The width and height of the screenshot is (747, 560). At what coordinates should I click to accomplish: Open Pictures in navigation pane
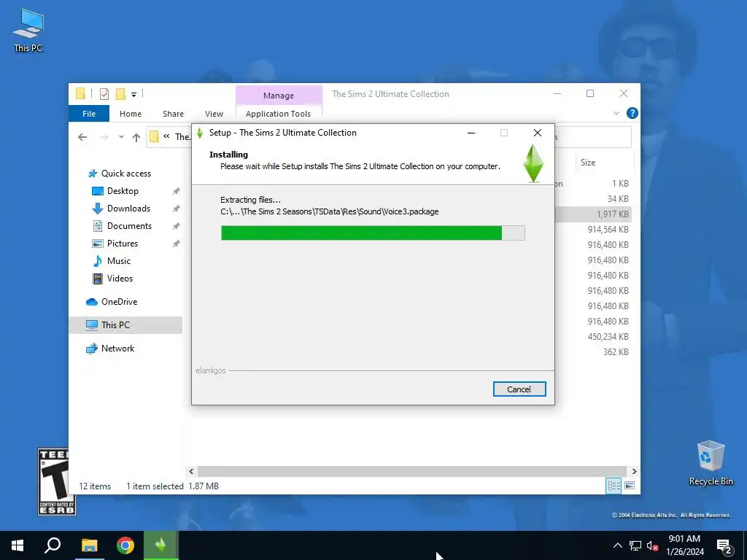coord(123,244)
